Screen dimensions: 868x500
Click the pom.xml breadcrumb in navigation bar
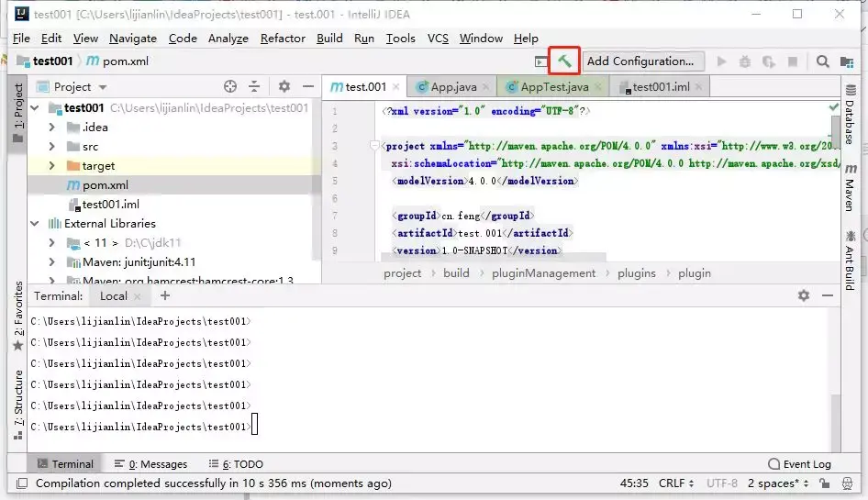(x=118, y=61)
